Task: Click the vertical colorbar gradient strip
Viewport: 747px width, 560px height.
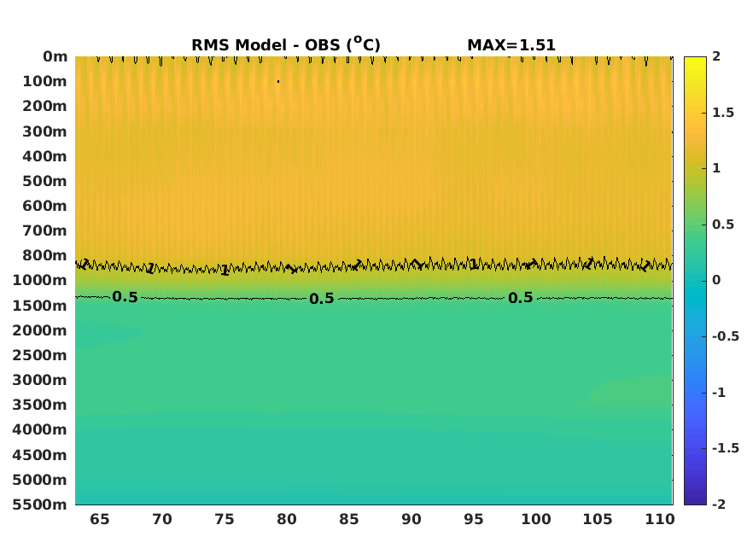Action: 695,281
